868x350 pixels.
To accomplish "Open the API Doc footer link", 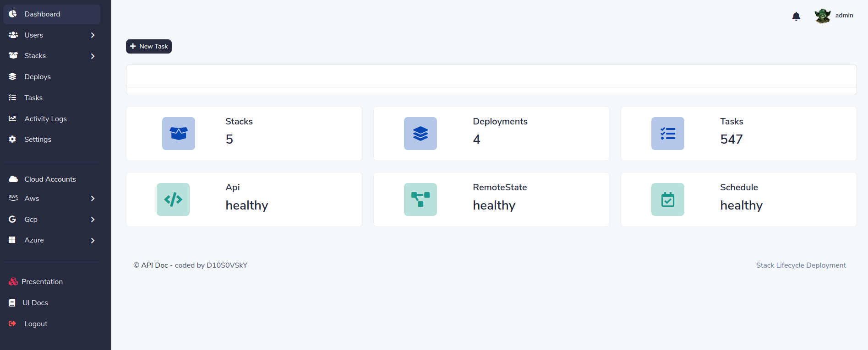I will 154,265.
